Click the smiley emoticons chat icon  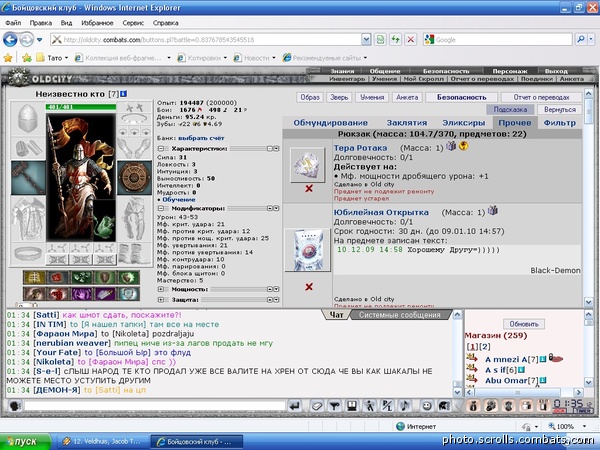tap(426, 406)
